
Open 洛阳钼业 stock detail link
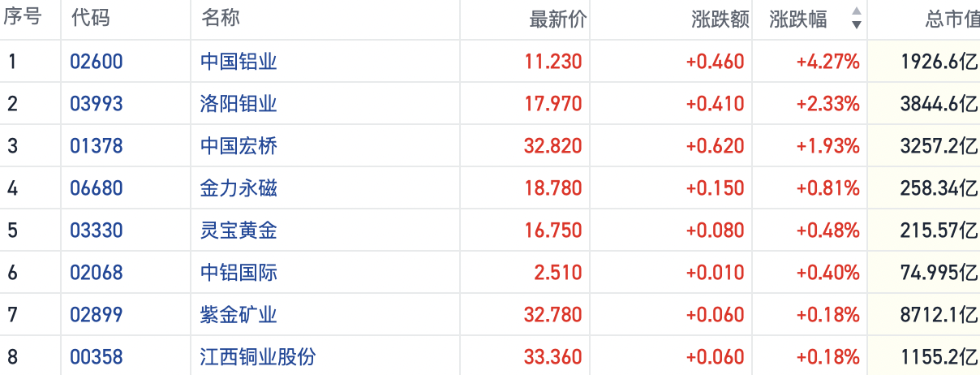click(x=239, y=104)
